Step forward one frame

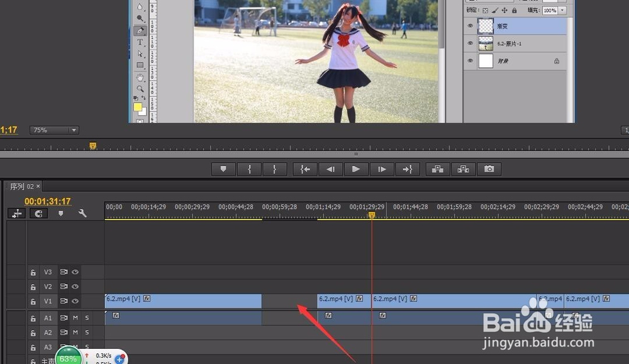(382, 169)
